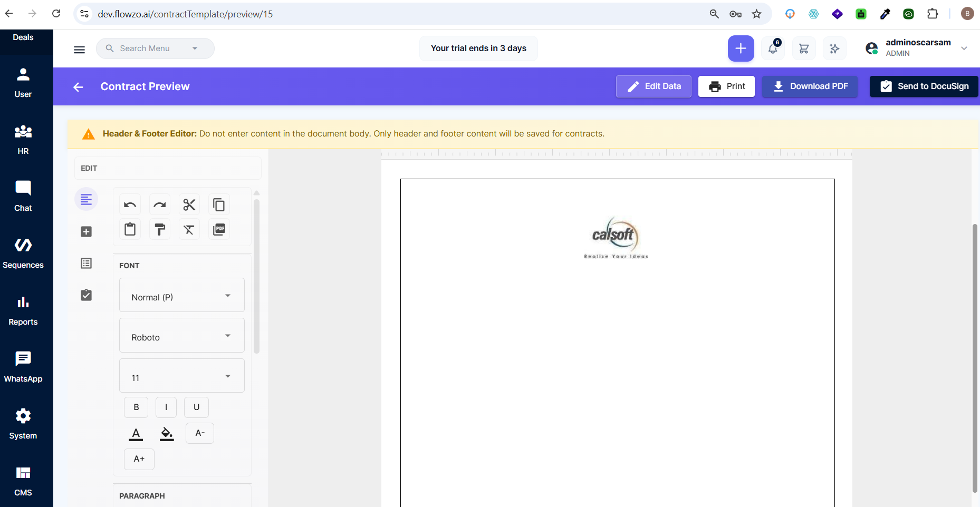Open the WhatsApp sidebar section
This screenshot has width=980, height=507.
[23, 367]
